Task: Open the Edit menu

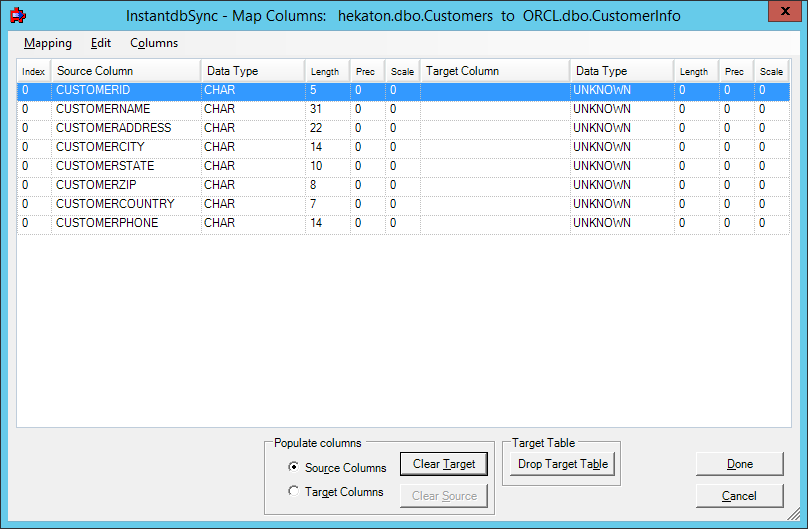Action: tap(101, 43)
